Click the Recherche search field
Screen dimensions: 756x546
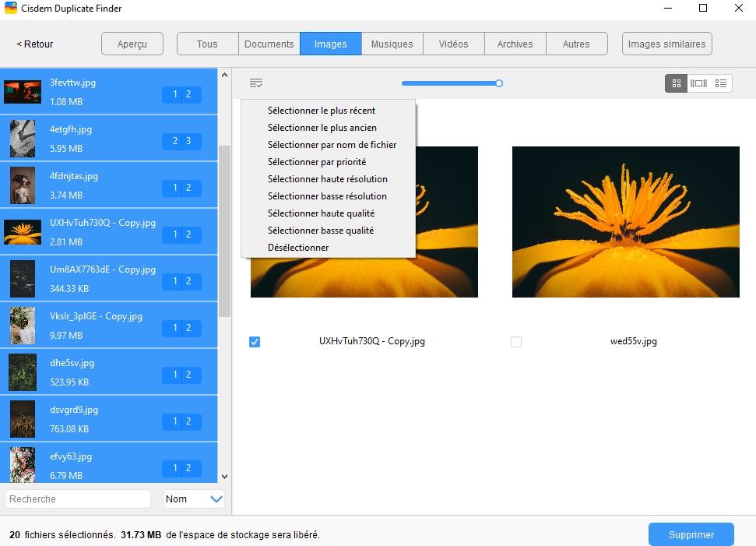coord(78,499)
